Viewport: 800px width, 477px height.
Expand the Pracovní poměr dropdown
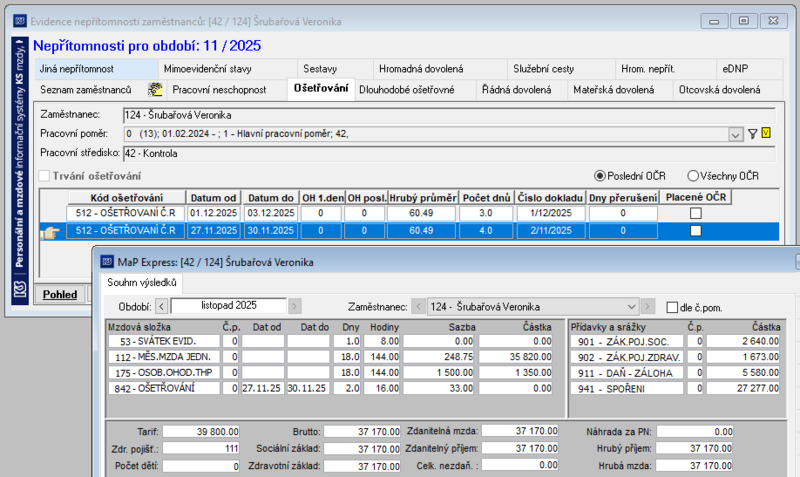735,135
